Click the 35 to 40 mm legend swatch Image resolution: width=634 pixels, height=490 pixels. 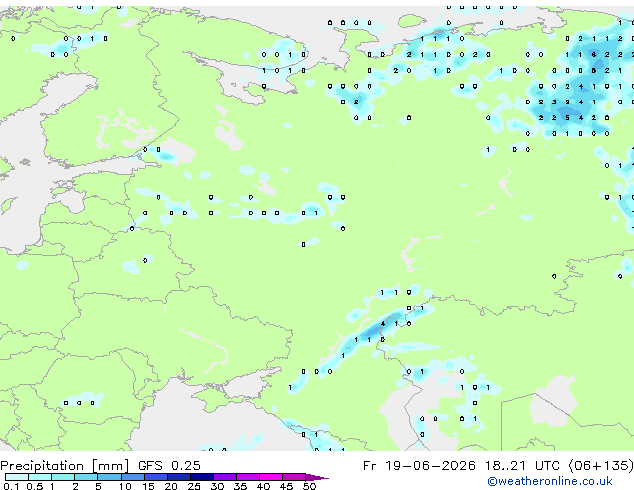coord(248,477)
